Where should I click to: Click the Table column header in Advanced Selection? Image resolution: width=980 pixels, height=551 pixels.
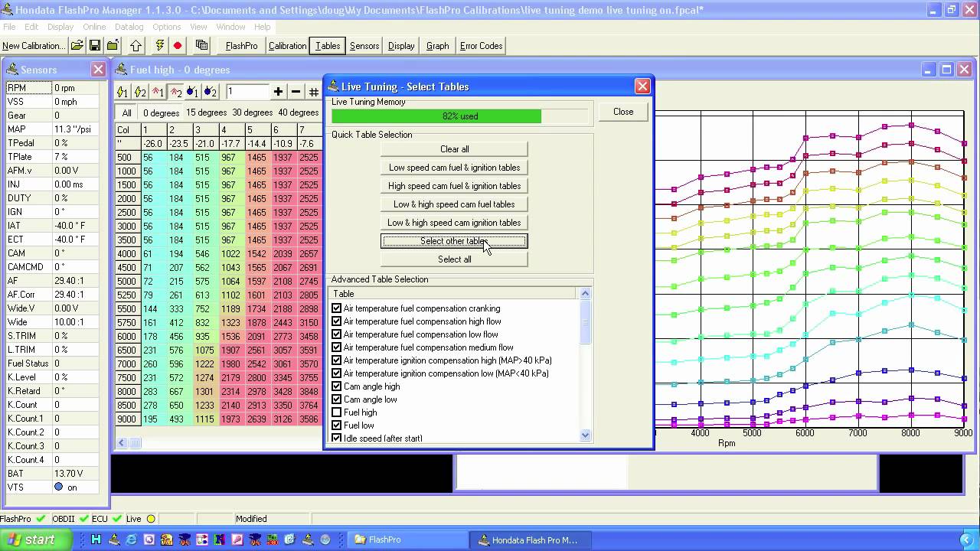(453, 294)
